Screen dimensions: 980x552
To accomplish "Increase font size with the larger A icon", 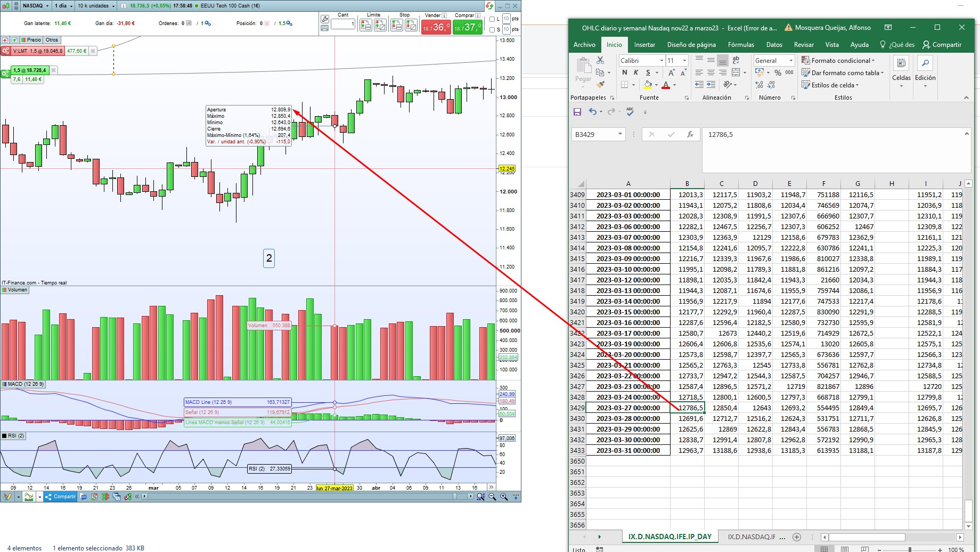I will [x=672, y=72].
